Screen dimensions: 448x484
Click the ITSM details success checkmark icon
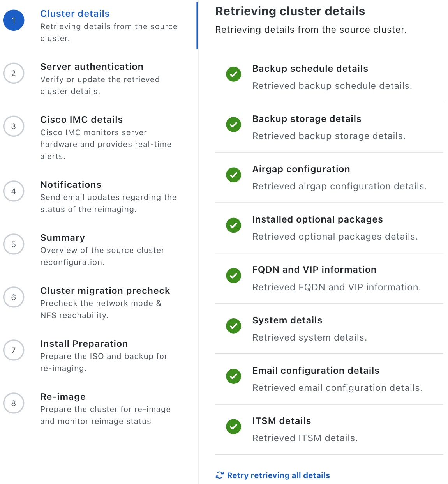(x=233, y=426)
